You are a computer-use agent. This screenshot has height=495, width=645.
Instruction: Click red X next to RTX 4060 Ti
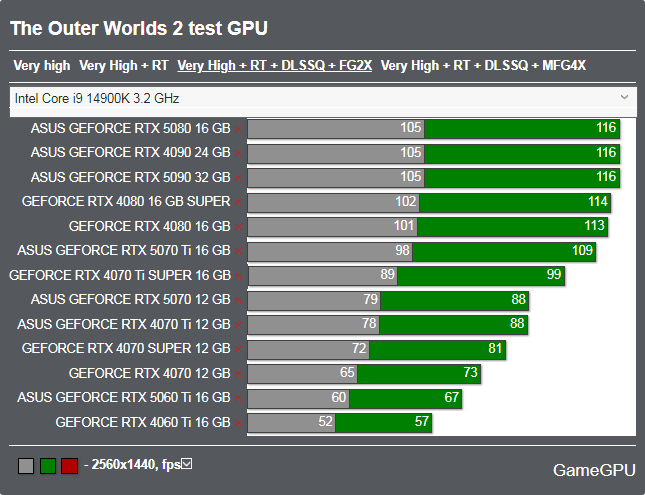[238, 423]
